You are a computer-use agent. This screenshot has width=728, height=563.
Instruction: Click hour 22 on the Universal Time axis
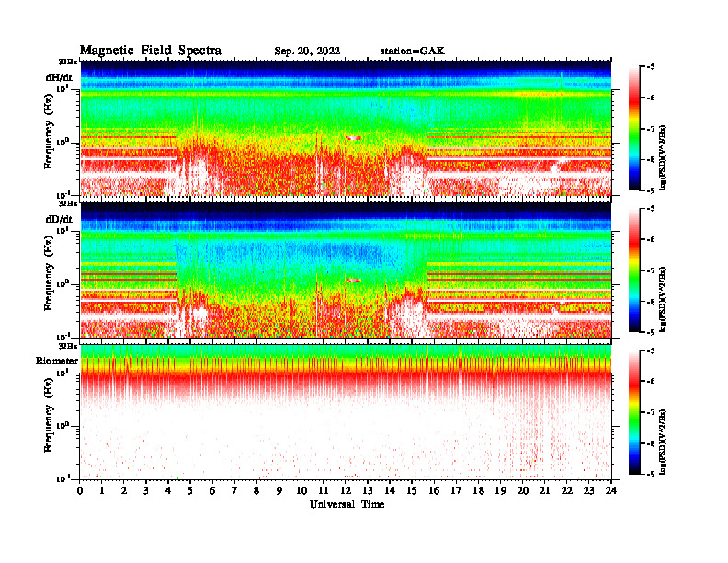[x=567, y=490]
